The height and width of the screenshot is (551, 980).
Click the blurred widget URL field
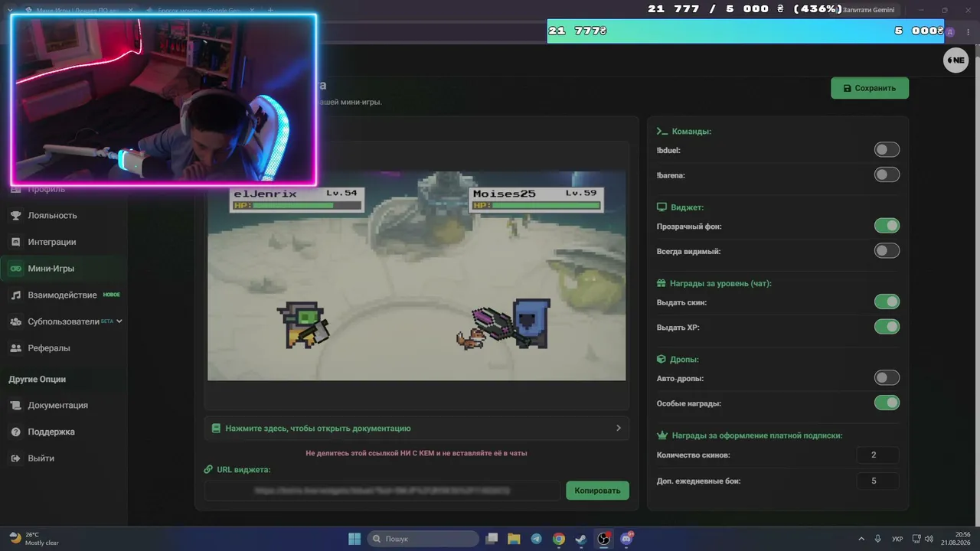click(382, 491)
